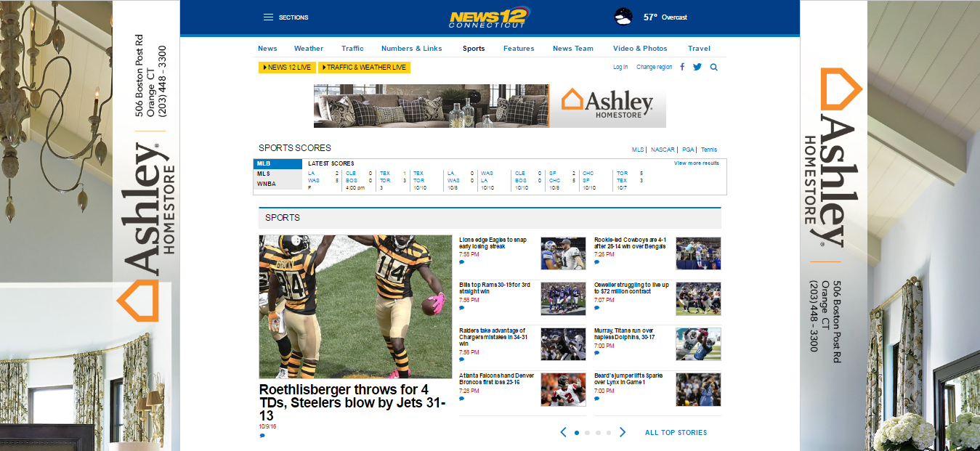Click comment icon under Bills top Rams

click(461, 307)
